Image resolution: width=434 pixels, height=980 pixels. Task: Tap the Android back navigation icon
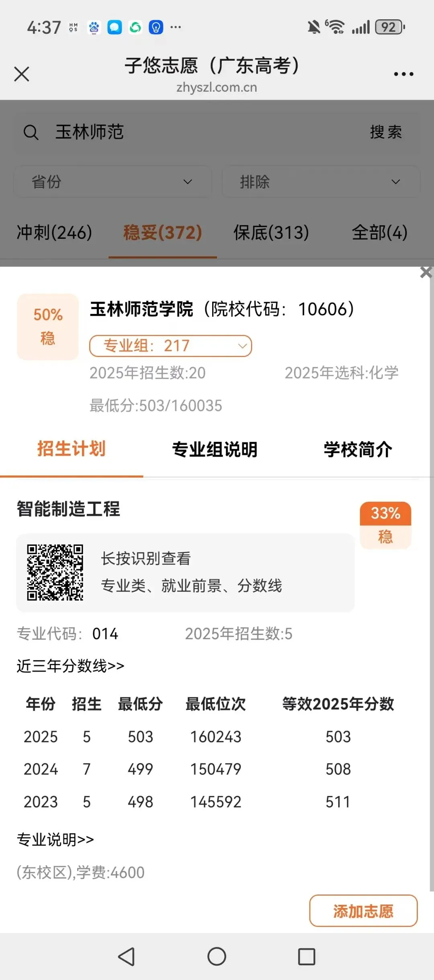(127, 956)
